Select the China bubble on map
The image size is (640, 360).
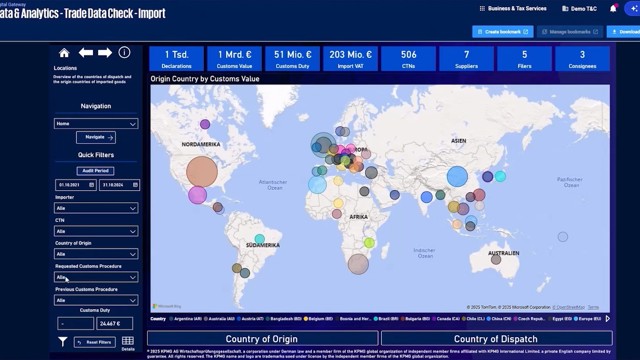coord(457,176)
